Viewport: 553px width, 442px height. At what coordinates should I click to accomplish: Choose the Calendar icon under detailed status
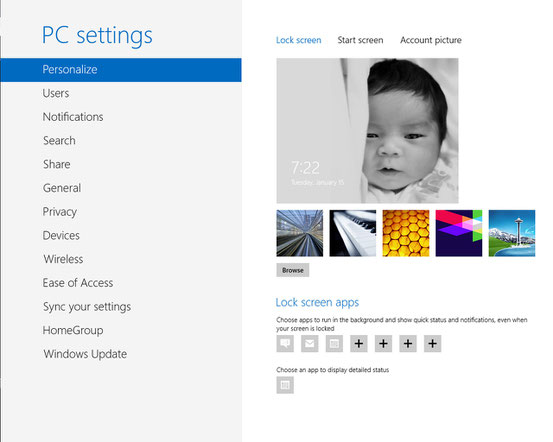click(x=285, y=385)
